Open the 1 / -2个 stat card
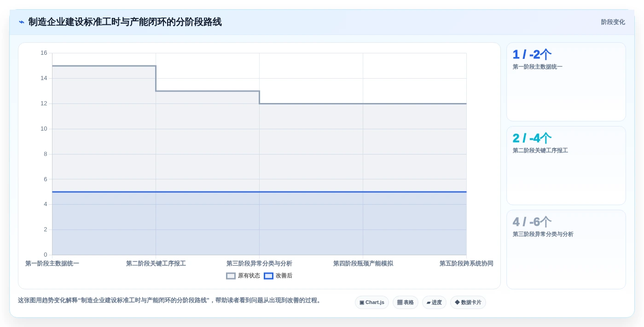644x327 pixels. pyautogui.click(x=566, y=82)
